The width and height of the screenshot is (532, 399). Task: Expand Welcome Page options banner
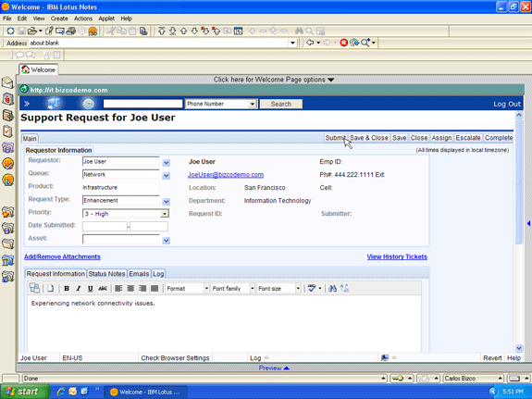click(274, 80)
